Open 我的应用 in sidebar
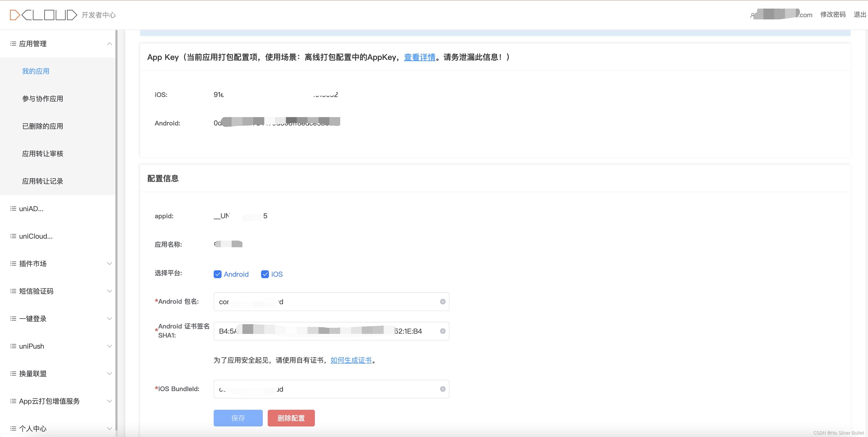The height and width of the screenshot is (437, 868). (x=36, y=71)
